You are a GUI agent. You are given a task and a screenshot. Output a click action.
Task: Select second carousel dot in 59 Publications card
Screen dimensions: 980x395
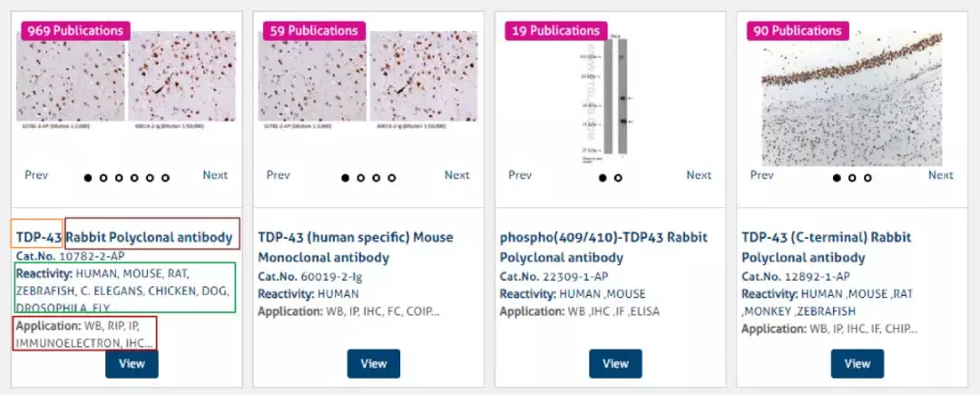360,178
